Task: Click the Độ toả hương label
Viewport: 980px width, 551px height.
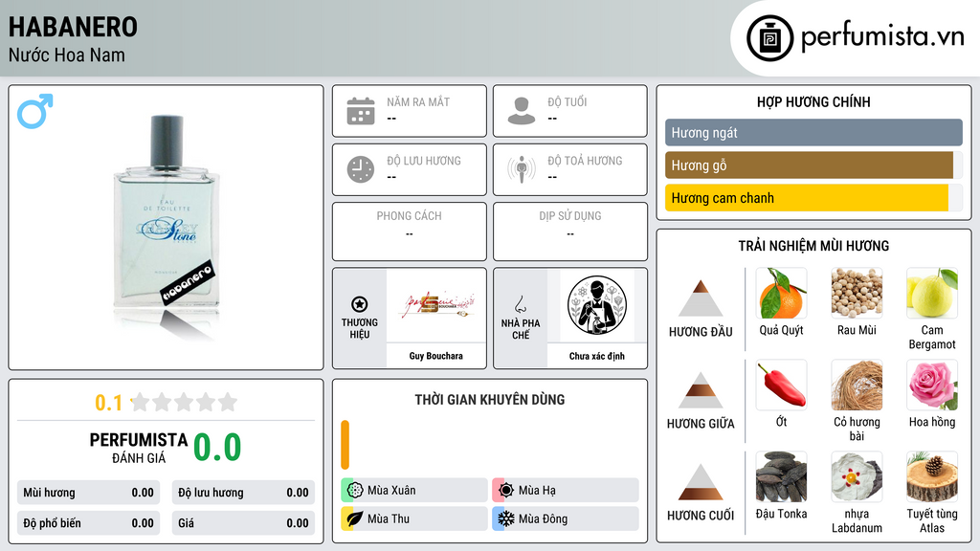Action: (x=585, y=161)
